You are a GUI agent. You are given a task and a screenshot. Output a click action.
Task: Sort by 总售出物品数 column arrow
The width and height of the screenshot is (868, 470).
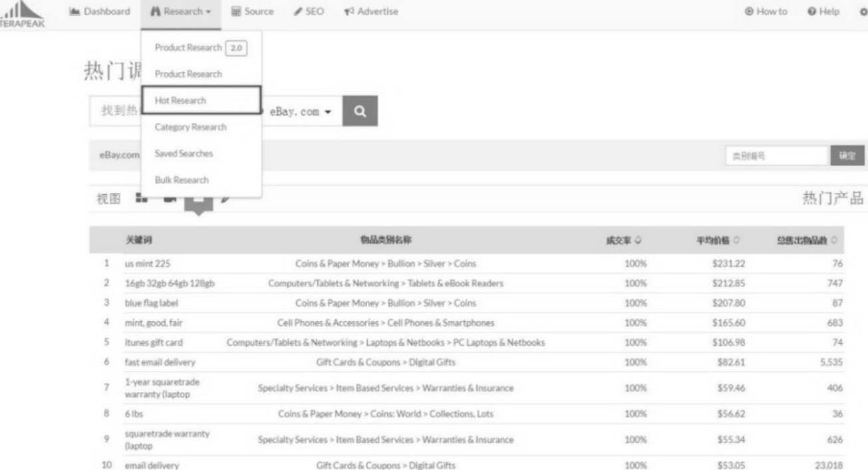coord(834,241)
